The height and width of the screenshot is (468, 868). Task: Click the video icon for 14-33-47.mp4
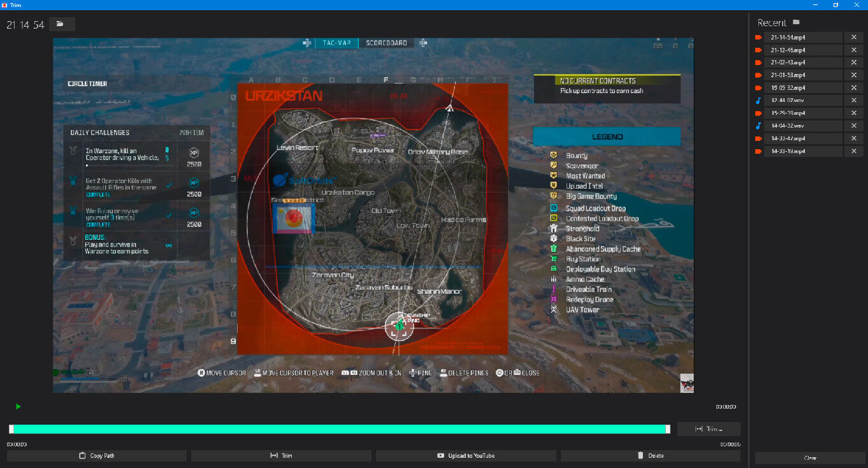pos(758,138)
